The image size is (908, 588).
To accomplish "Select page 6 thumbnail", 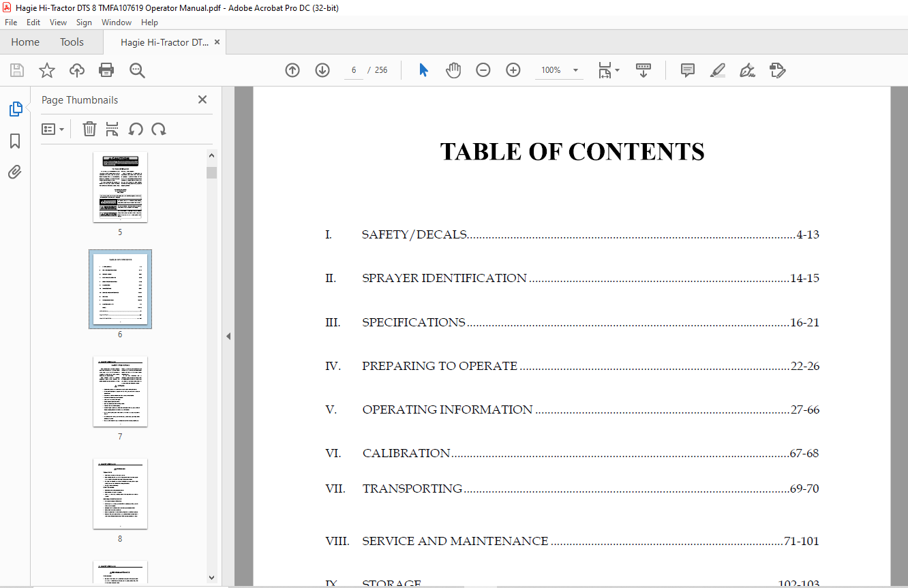I will pos(120,289).
